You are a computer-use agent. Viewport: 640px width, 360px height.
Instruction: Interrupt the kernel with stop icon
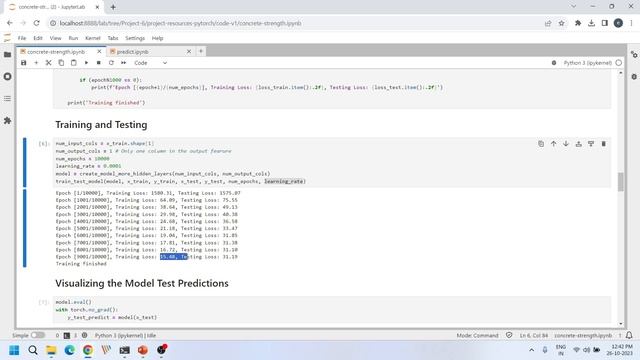98,63
